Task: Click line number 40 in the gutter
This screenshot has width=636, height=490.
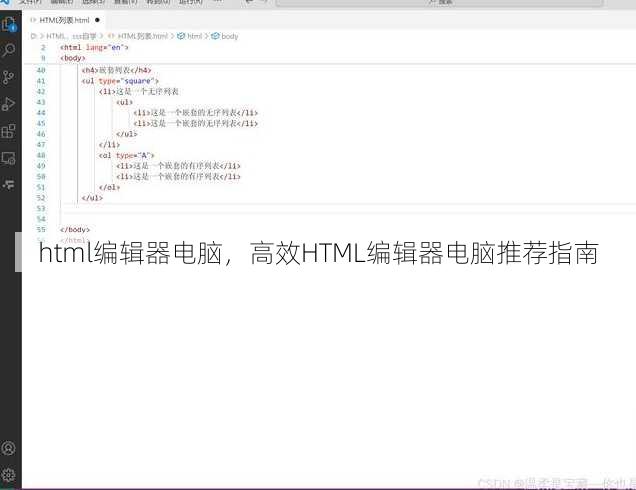Action: pos(41,70)
